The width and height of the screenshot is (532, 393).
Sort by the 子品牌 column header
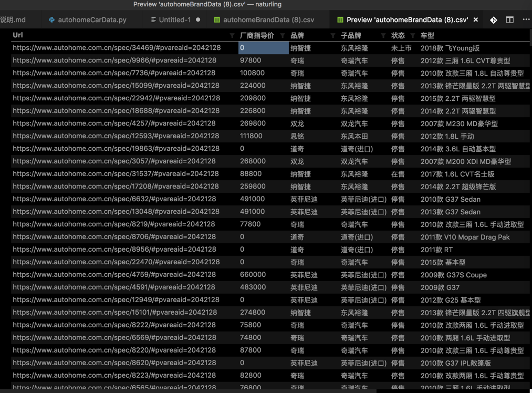click(x=351, y=35)
